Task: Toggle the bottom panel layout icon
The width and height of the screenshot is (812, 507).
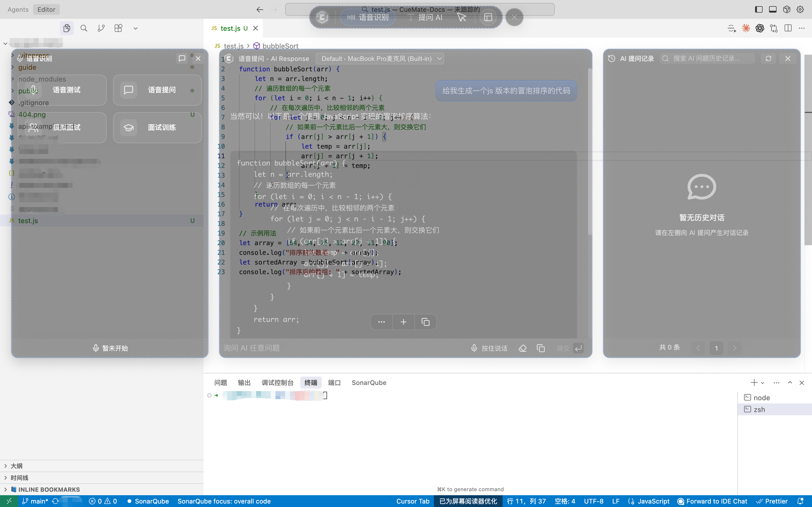Action: (773, 9)
